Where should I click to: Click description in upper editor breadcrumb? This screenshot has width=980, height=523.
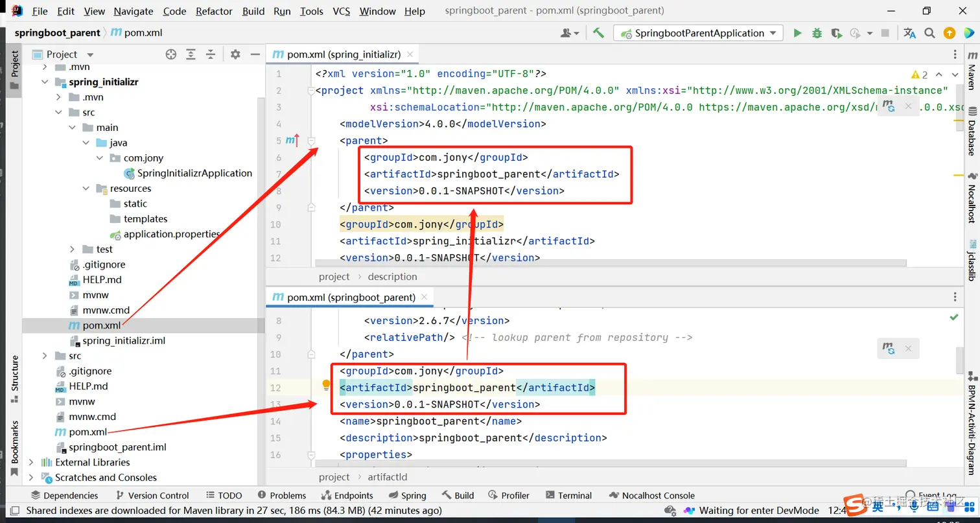392,277
